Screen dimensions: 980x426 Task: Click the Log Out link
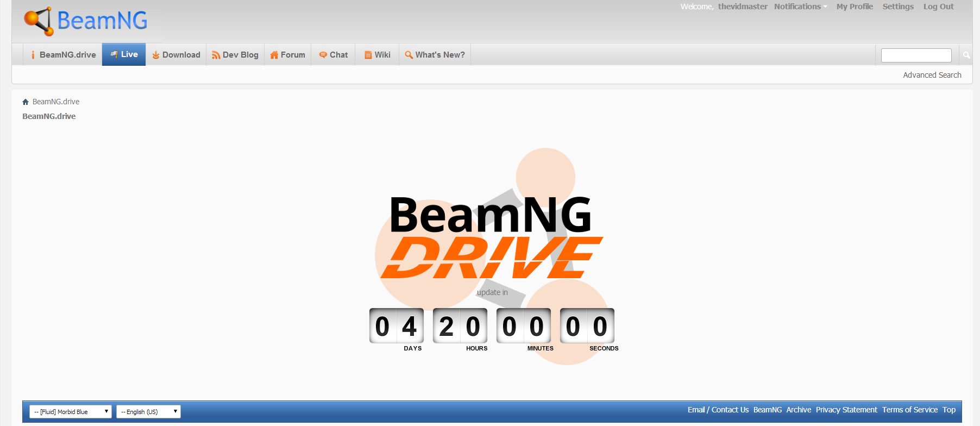pyautogui.click(x=938, y=7)
